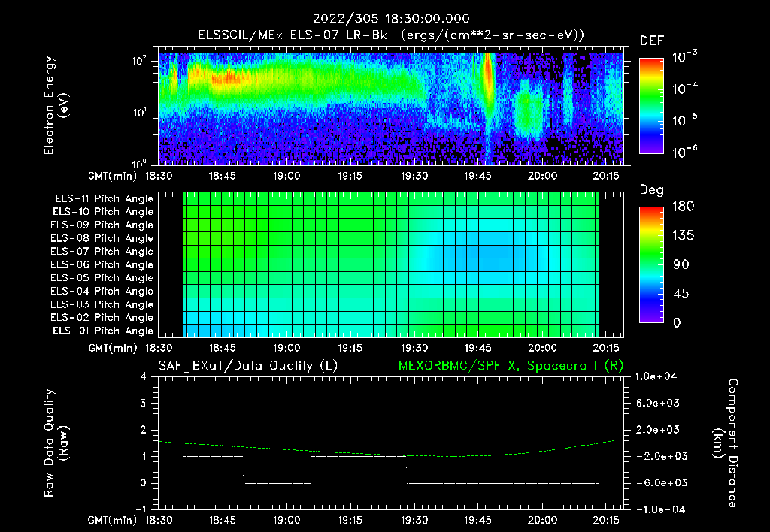Click the 4 tick on data quality axis

coord(144,376)
